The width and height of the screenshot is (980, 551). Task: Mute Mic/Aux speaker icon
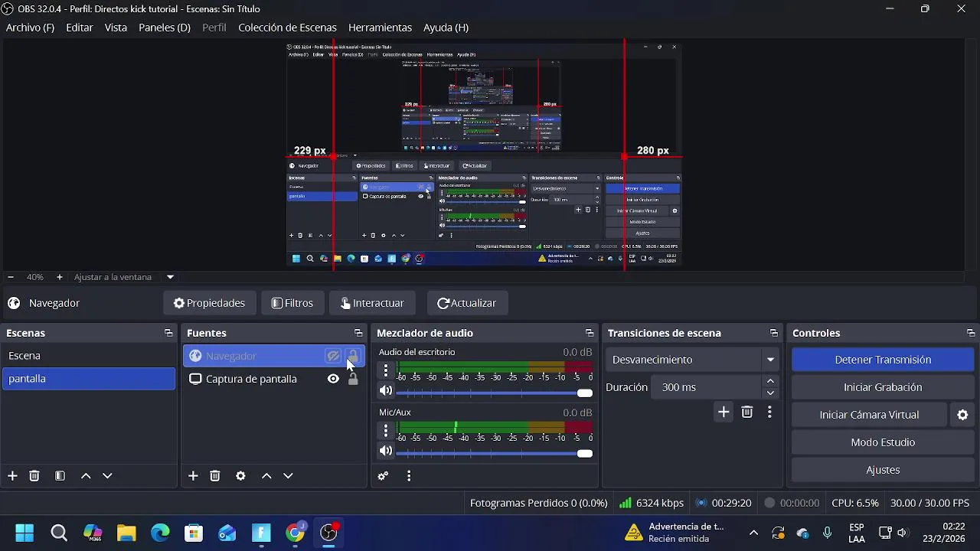click(x=386, y=451)
